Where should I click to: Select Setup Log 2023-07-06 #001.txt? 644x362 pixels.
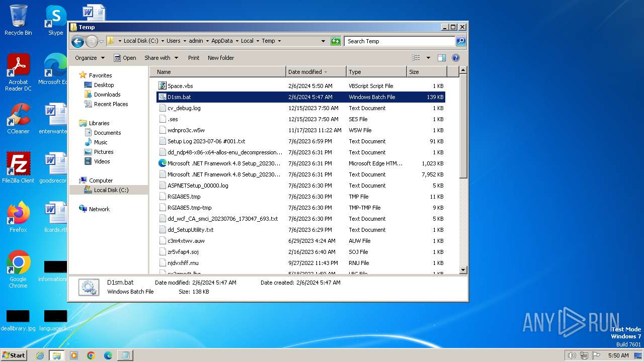point(301,141)
